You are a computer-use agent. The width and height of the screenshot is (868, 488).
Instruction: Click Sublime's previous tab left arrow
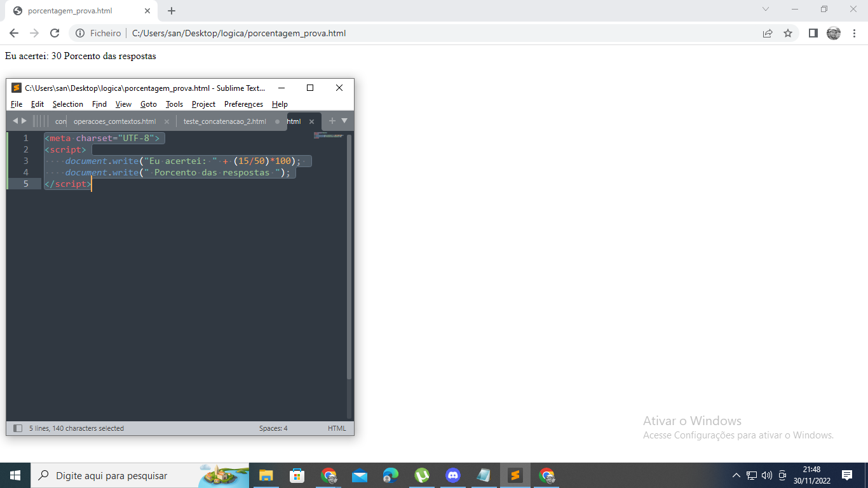click(15, 121)
